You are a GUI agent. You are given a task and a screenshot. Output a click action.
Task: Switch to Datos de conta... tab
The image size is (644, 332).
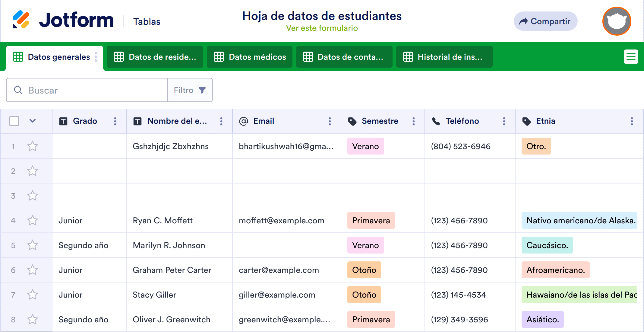pyautogui.click(x=344, y=57)
